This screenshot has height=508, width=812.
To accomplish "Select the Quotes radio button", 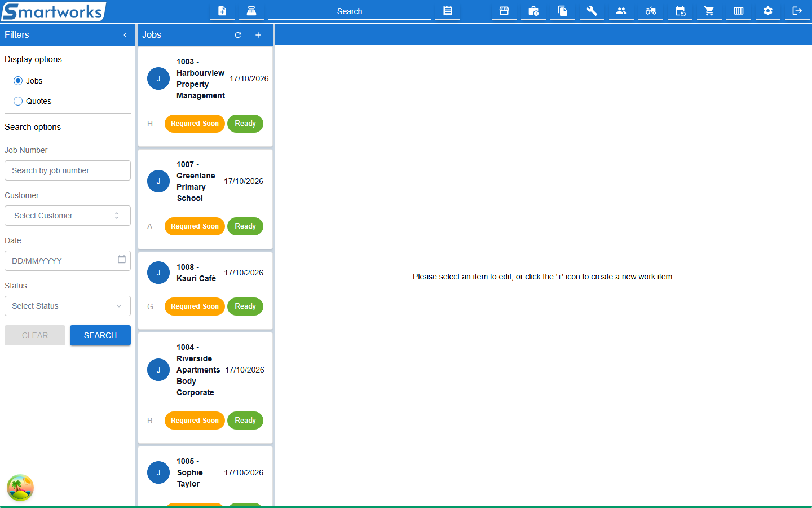I will pyautogui.click(x=18, y=101).
